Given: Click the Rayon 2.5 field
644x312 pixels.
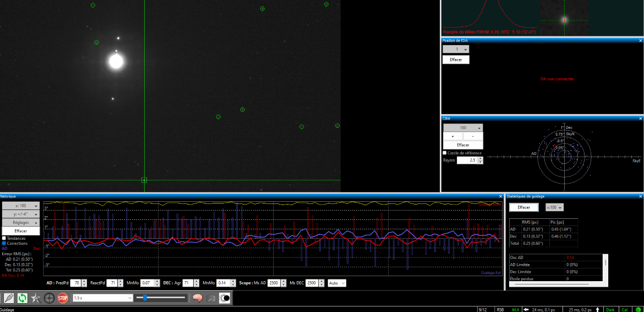Looking at the screenshot, I should coord(468,160).
